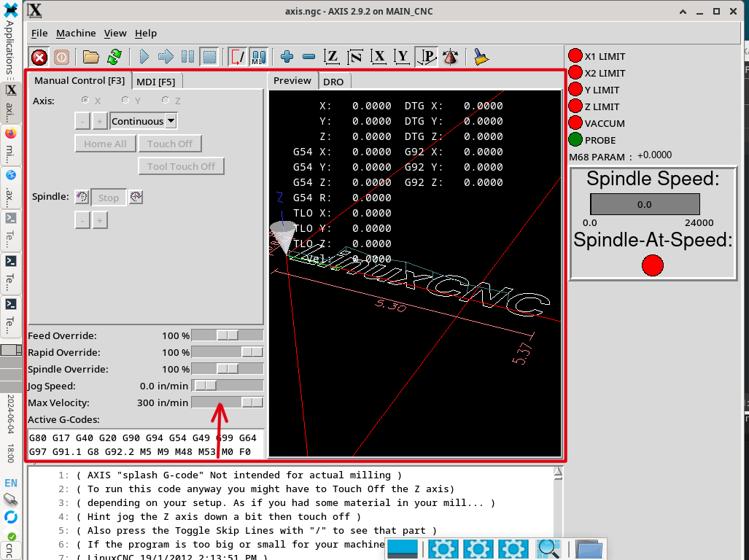The height and width of the screenshot is (560, 749).
Task: Switch preview to Perspective view P
Action: 427,58
